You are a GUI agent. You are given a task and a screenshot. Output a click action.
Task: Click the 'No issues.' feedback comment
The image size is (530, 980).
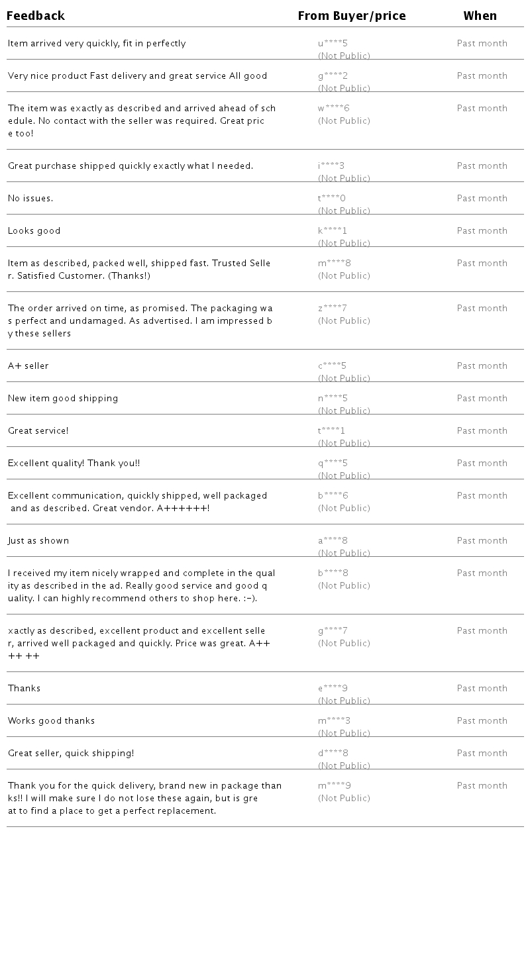coord(30,199)
